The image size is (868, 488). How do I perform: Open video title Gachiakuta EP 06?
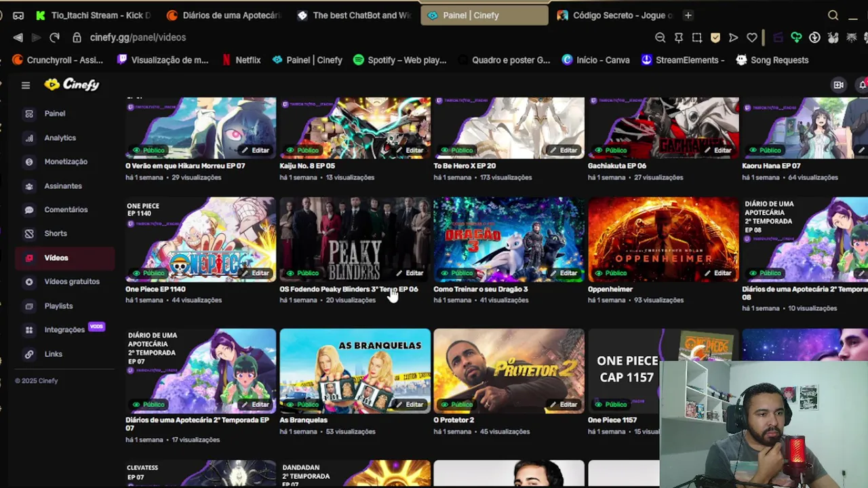point(617,166)
